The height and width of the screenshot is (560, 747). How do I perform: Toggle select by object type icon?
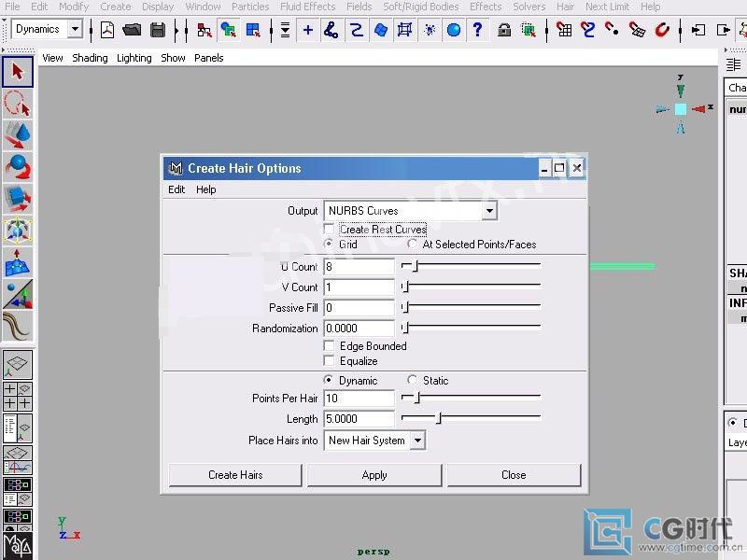229,31
